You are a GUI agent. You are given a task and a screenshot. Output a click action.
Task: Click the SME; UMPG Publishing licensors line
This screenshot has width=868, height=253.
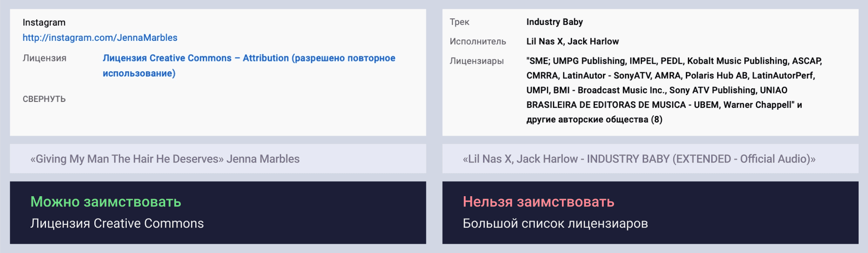(x=674, y=61)
